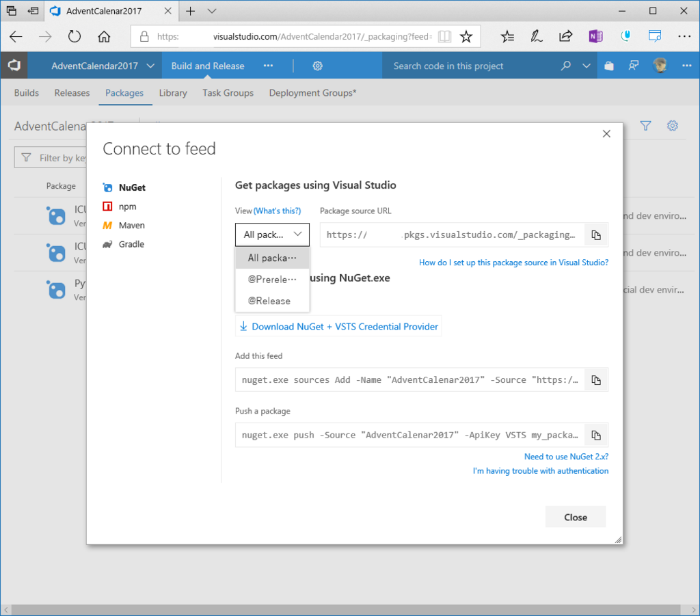Open the What's this? link
The height and width of the screenshot is (616, 700).
[x=278, y=211]
